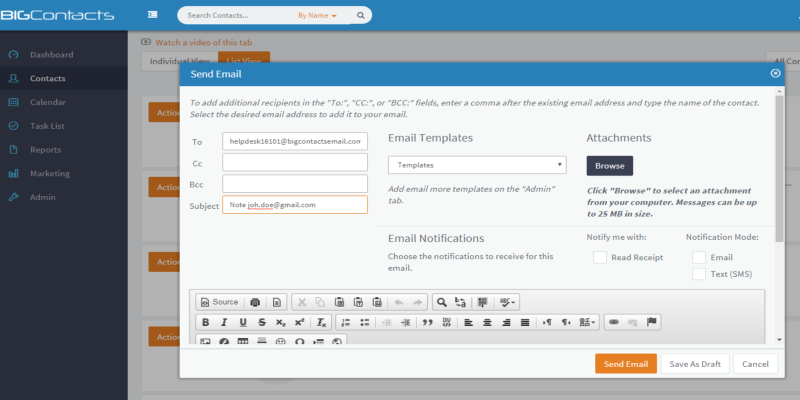Toggle bold formatting in the editor

click(x=205, y=322)
